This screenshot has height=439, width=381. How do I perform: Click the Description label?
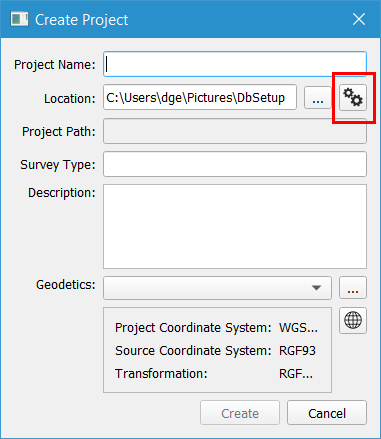(62, 193)
